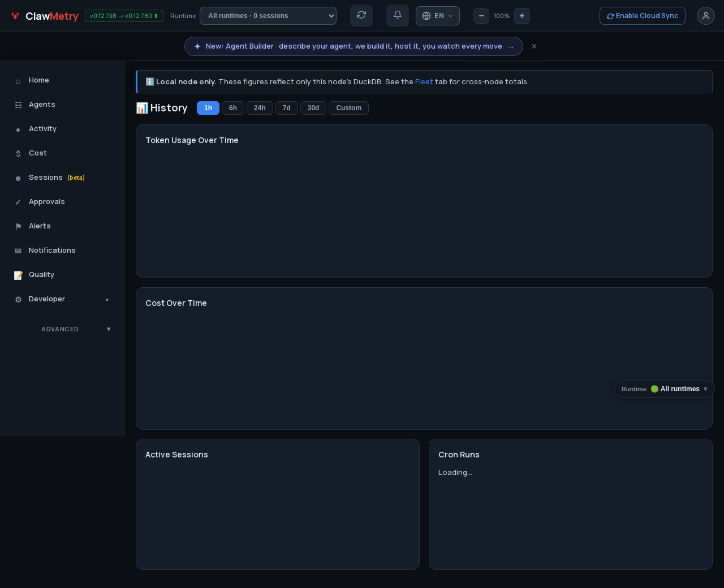Screen dimensions: 724x588
Task: Click the refresh icon in top bar
Action: coord(361,16)
